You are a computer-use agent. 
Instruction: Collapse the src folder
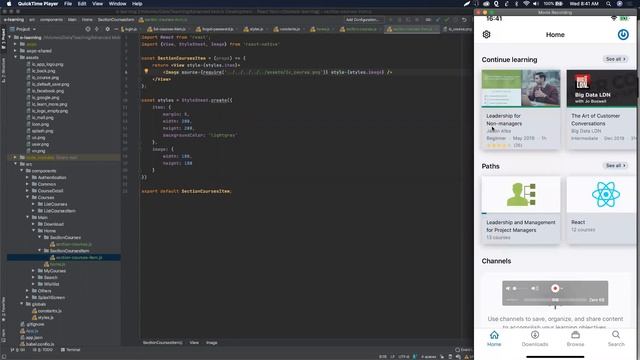point(16,164)
